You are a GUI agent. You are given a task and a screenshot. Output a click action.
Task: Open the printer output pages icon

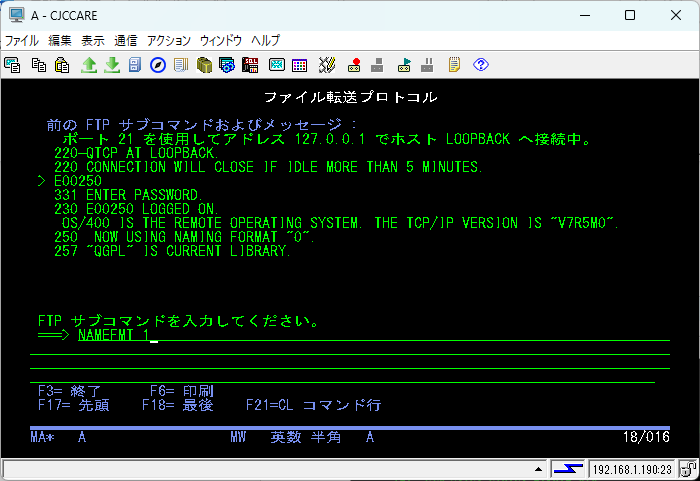(x=181, y=65)
